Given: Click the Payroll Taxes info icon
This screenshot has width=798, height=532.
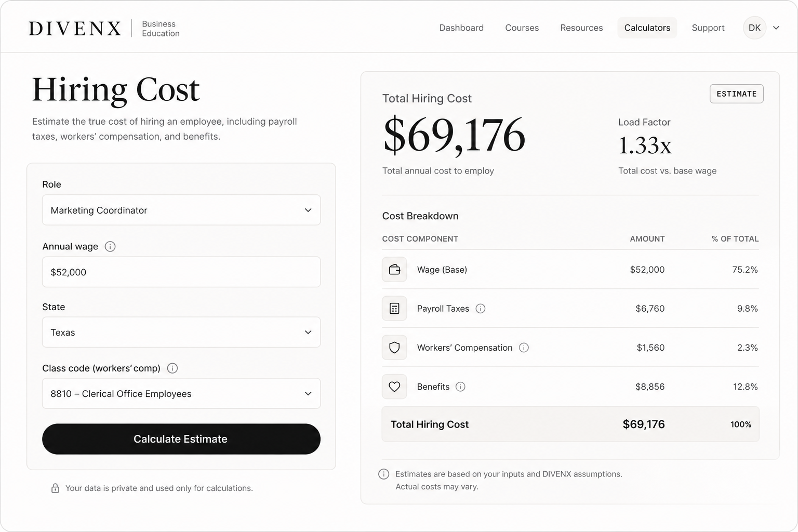Looking at the screenshot, I should coord(481,309).
